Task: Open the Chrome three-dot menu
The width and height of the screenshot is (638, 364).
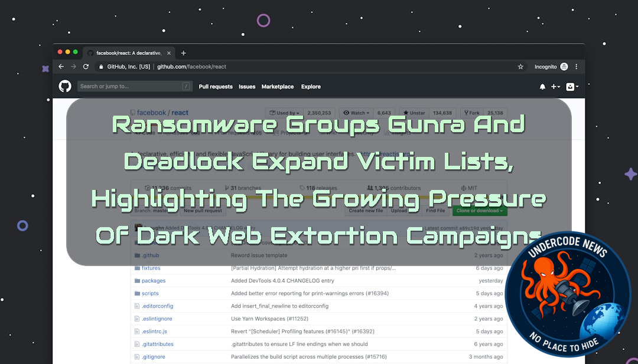Action: tap(576, 67)
